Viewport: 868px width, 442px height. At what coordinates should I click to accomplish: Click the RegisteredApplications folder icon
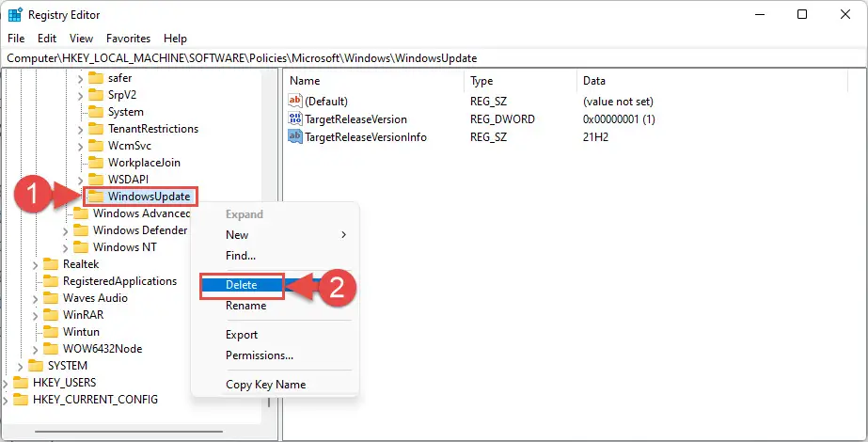[x=51, y=281]
